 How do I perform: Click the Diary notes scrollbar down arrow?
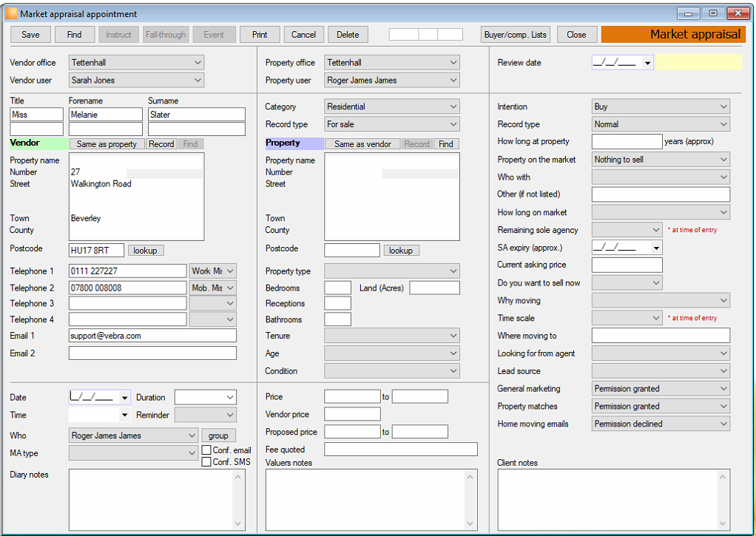(x=238, y=523)
